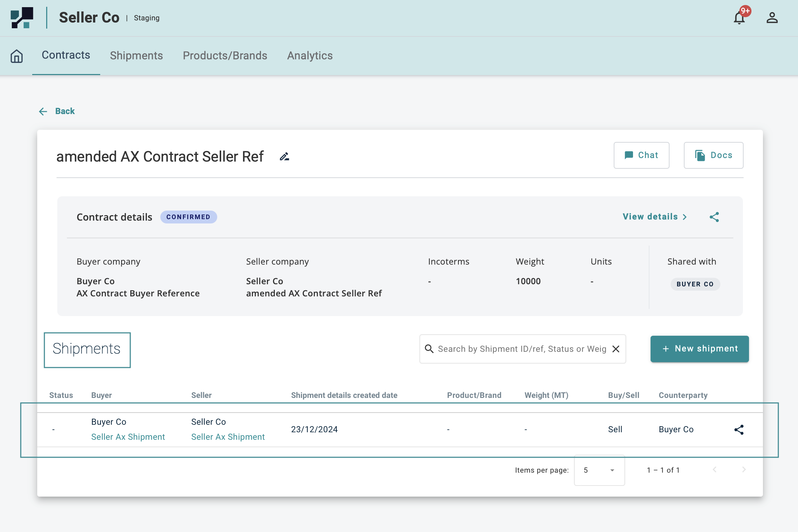The height and width of the screenshot is (532, 798).
Task: Open the items per page dropdown
Action: [x=599, y=470]
